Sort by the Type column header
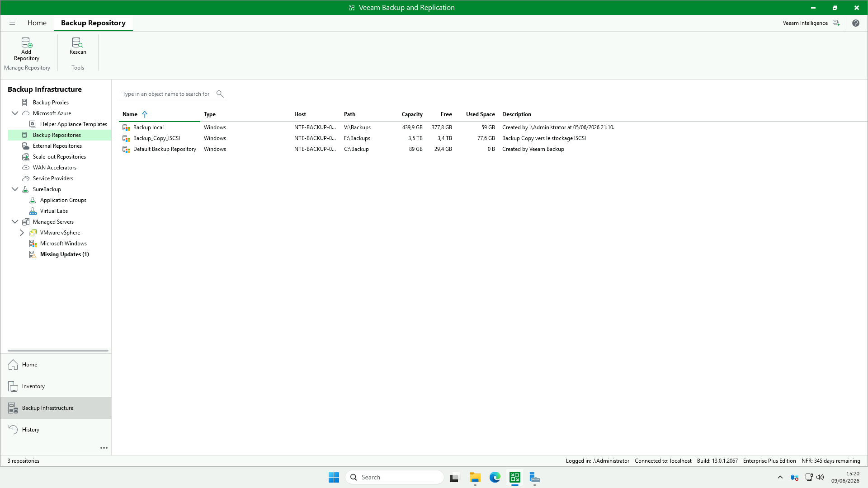The width and height of the screenshot is (868, 488). tap(210, 114)
